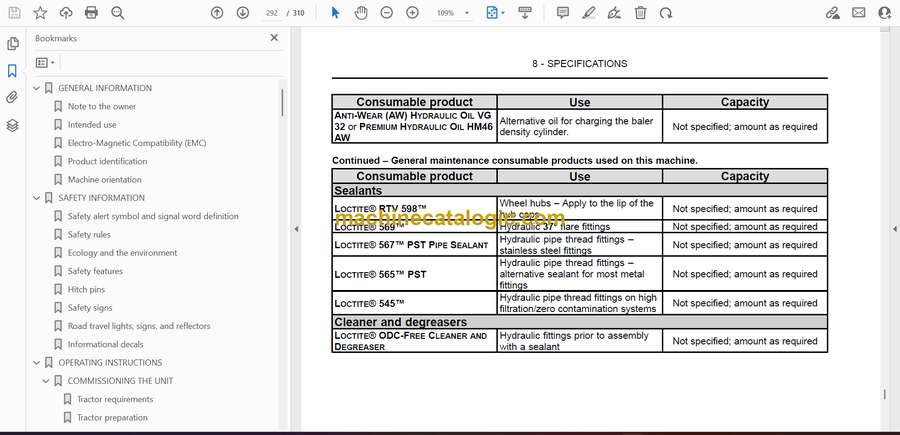
Task: Share a link to this file
Action: 833,13
